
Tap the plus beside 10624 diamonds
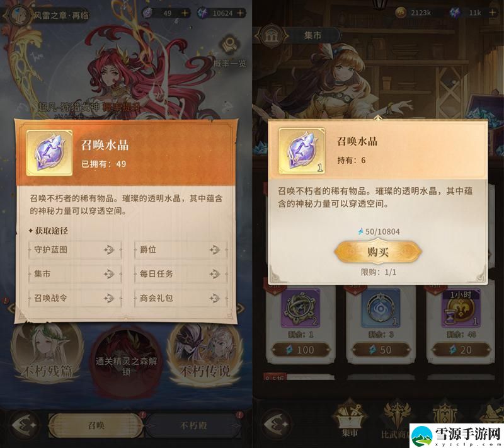coord(240,13)
